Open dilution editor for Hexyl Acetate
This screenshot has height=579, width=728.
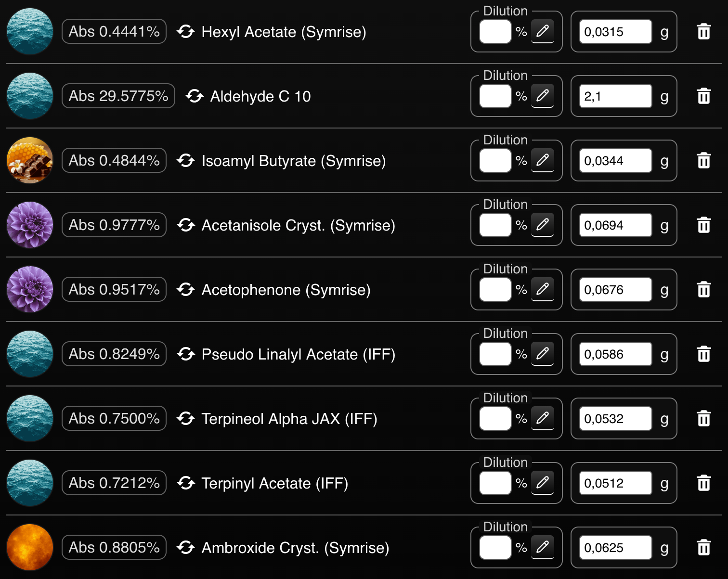543,31
